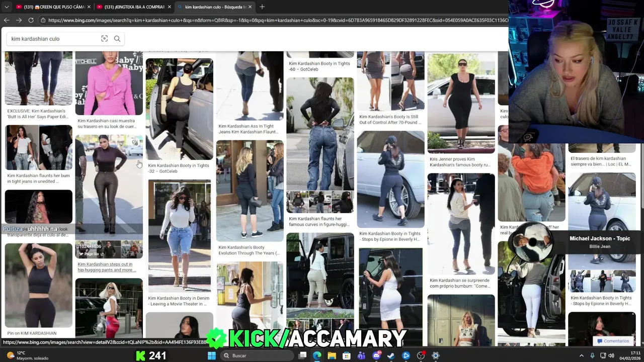Open 'Kim Kardashian se surpreende' caption link

pos(460,283)
